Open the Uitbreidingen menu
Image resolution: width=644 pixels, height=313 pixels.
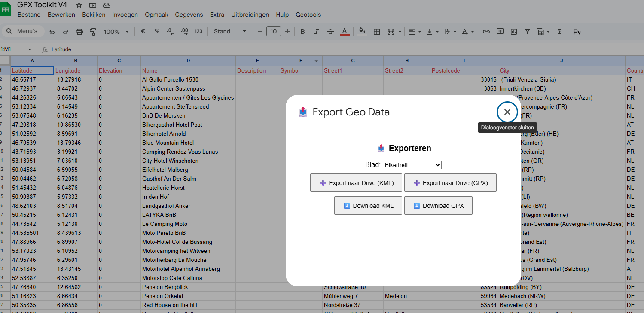click(250, 15)
